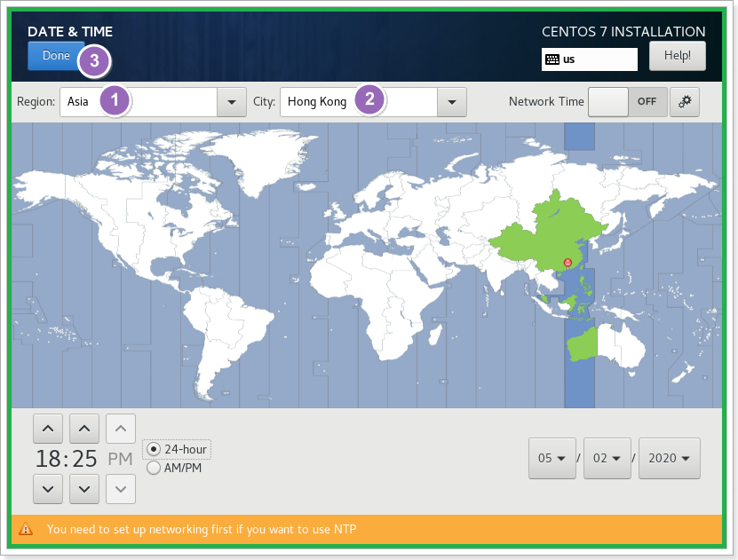This screenshot has width=738, height=560.
Task: Select the AM/PM radio button
Action: point(154,468)
